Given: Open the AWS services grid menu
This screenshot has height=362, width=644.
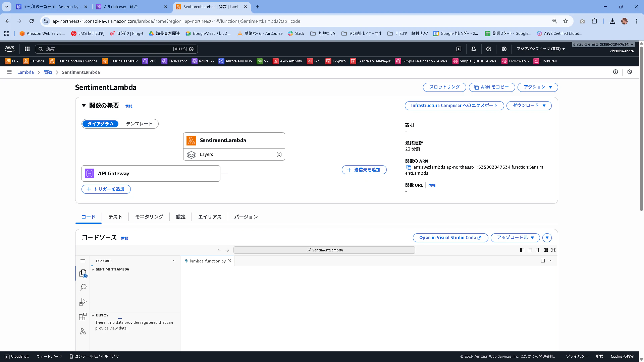Looking at the screenshot, I should [27, 49].
